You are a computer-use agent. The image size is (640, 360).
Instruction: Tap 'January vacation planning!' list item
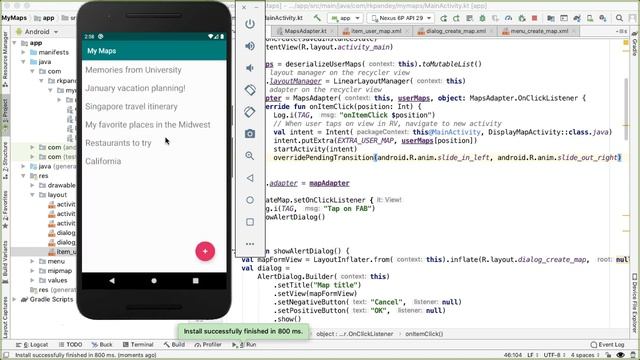pyautogui.click(x=154, y=88)
